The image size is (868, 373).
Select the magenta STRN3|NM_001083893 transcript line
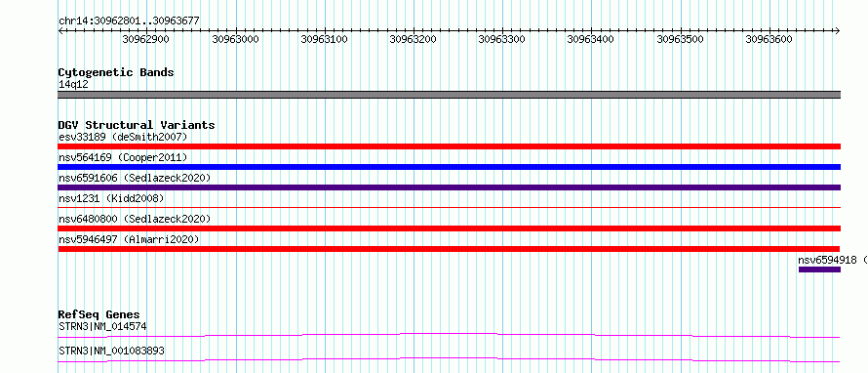click(x=449, y=359)
